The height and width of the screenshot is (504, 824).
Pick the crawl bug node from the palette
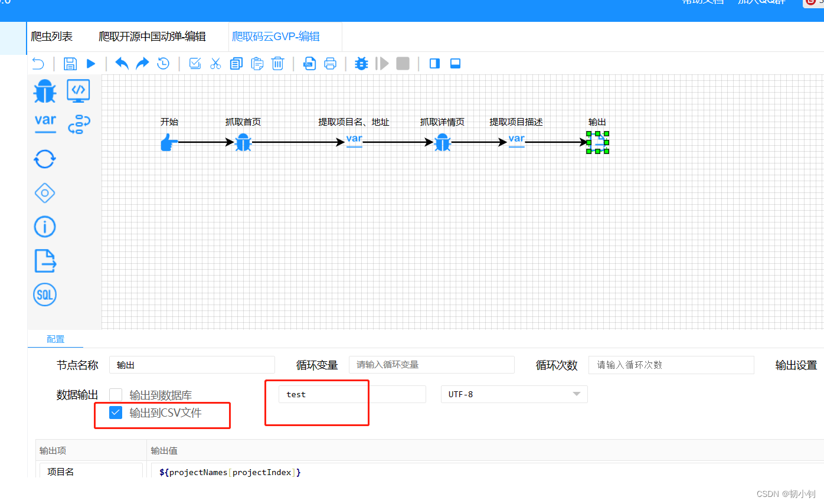(45, 91)
